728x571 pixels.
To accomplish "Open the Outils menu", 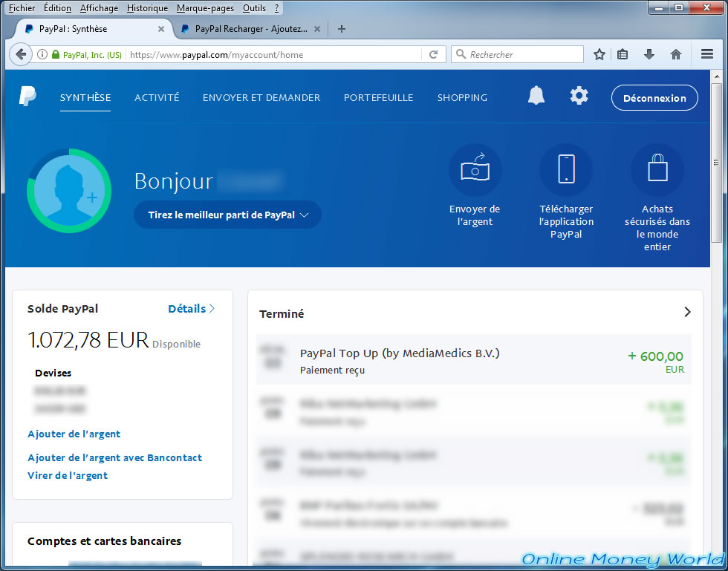I will click(x=254, y=8).
